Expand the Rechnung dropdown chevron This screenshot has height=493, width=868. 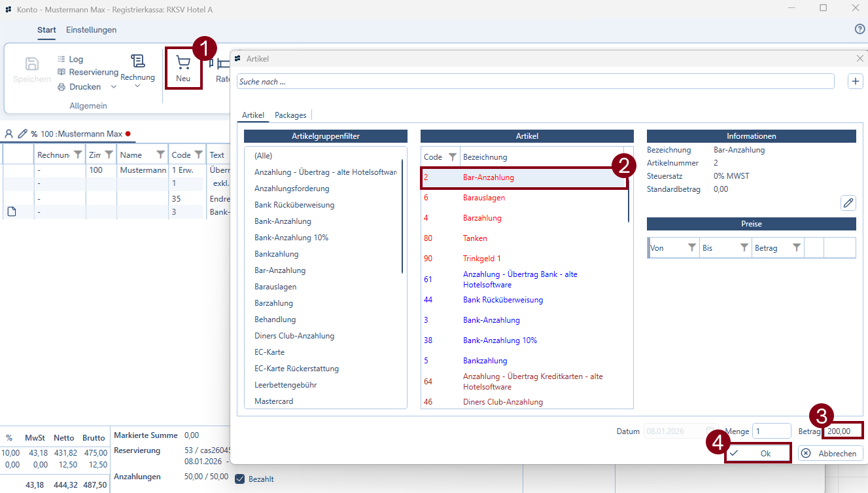[137, 86]
